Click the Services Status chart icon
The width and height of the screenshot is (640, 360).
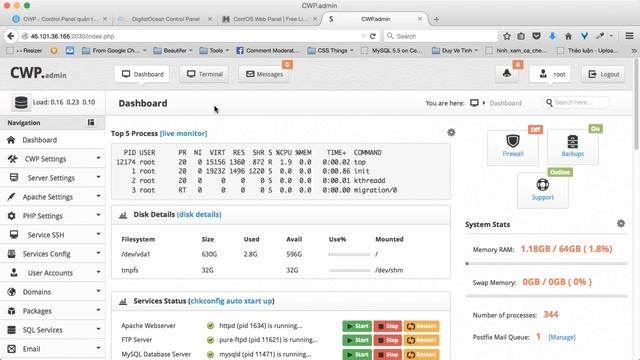123,301
